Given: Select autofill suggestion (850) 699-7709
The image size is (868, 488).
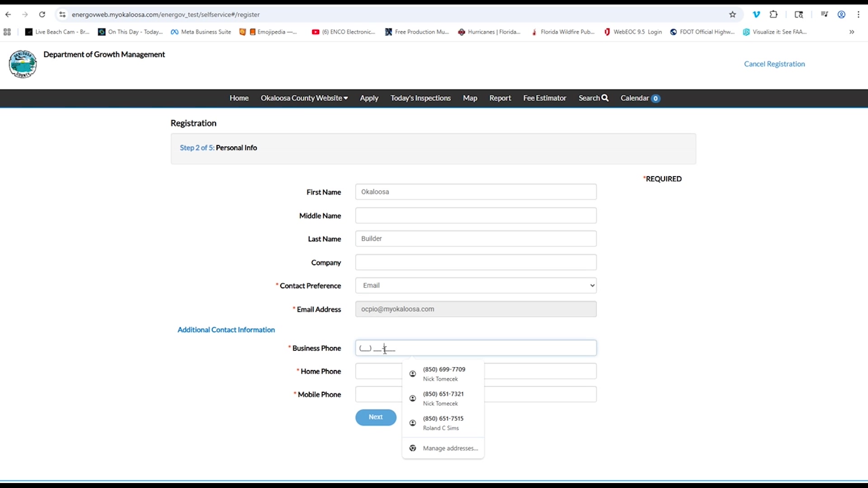Looking at the screenshot, I should click(x=443, y=374).
